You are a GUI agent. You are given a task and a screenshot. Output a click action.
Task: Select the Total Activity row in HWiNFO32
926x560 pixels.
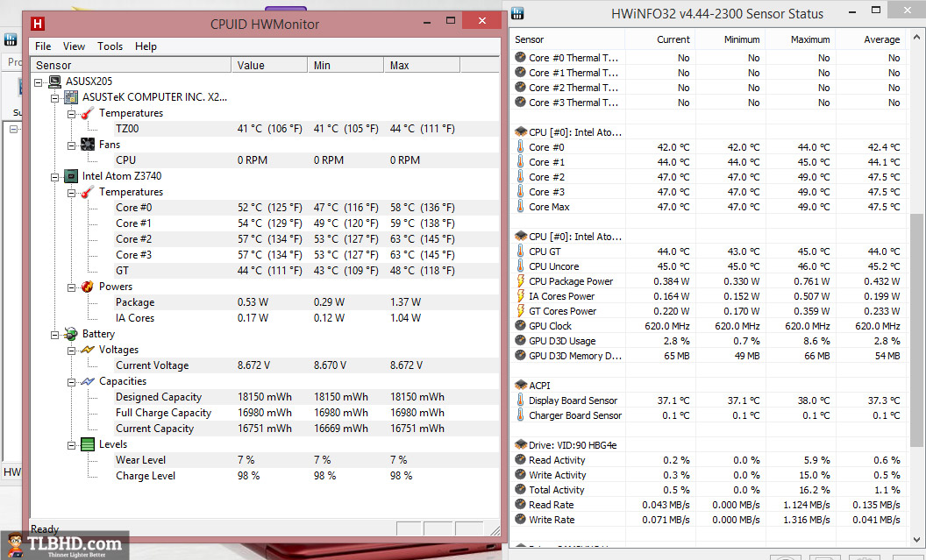709,489
